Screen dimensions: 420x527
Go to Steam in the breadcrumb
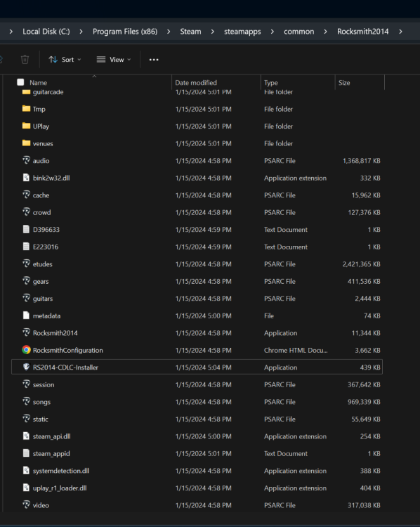[190, 32]
